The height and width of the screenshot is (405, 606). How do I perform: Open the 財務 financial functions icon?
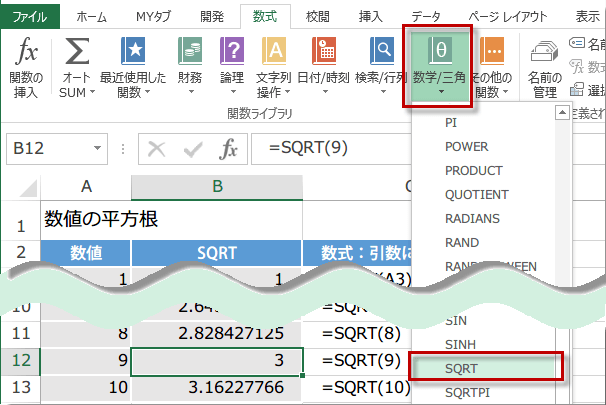pos(190,51)
